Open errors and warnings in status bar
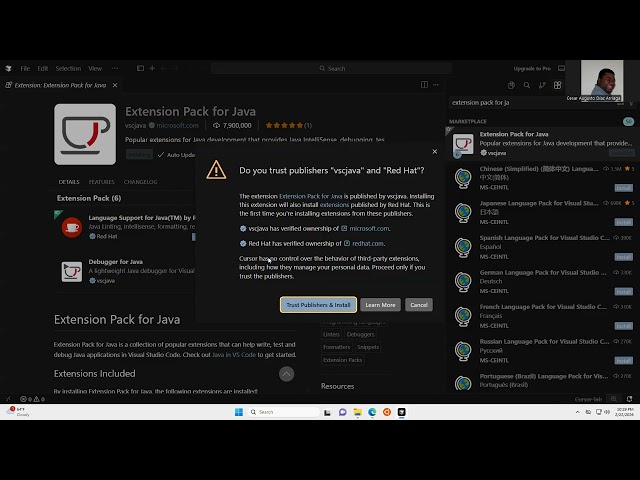Viewport: 640px width, 480px height. 32,399
